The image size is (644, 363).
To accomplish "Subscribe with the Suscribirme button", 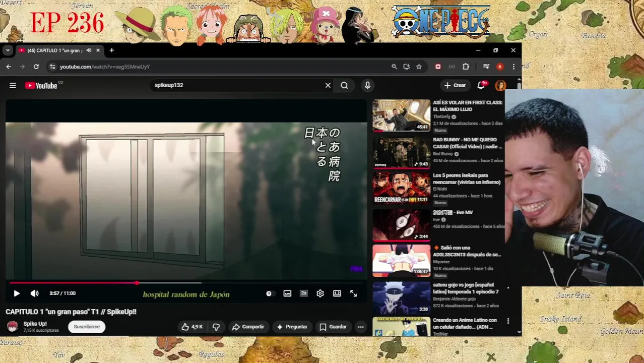I will point(87,327).
